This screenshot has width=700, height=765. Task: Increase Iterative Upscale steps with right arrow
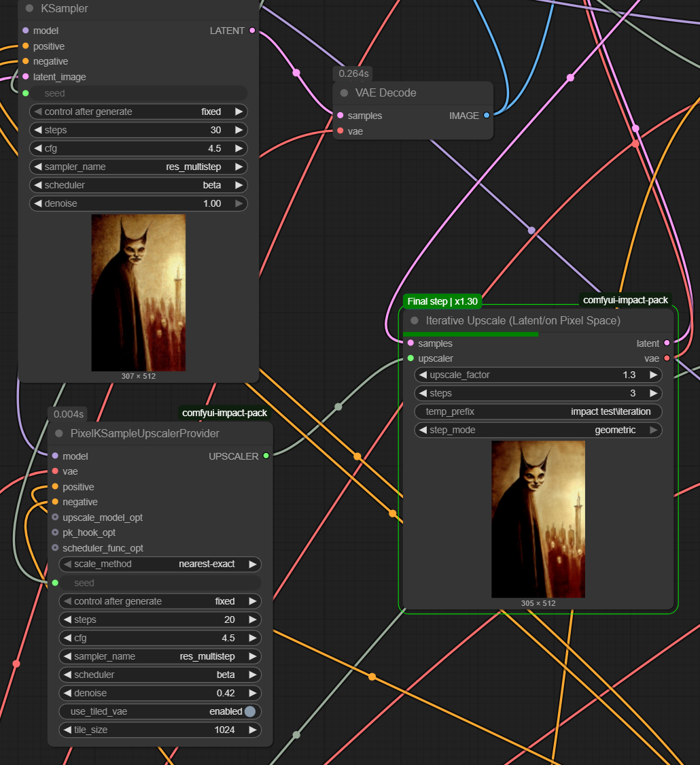[x=653, y=393]
